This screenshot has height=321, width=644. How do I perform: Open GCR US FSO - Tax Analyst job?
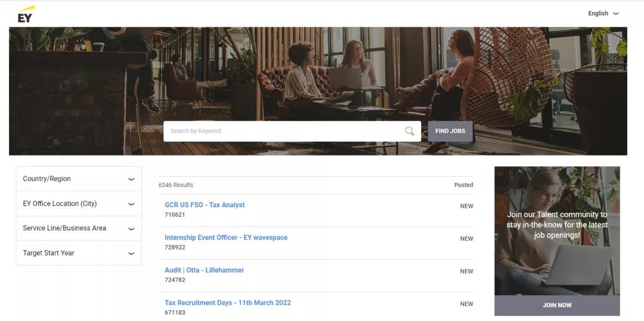pos(205,205)
